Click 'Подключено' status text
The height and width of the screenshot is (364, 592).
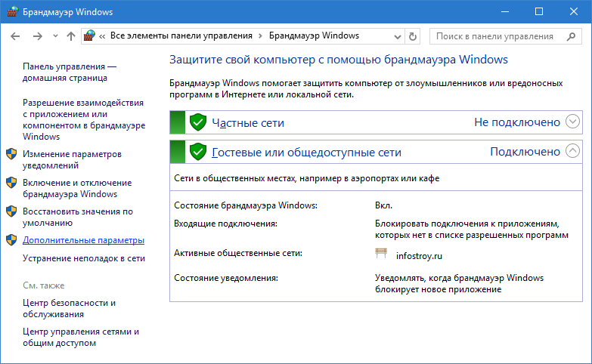(x=525, y=152)
